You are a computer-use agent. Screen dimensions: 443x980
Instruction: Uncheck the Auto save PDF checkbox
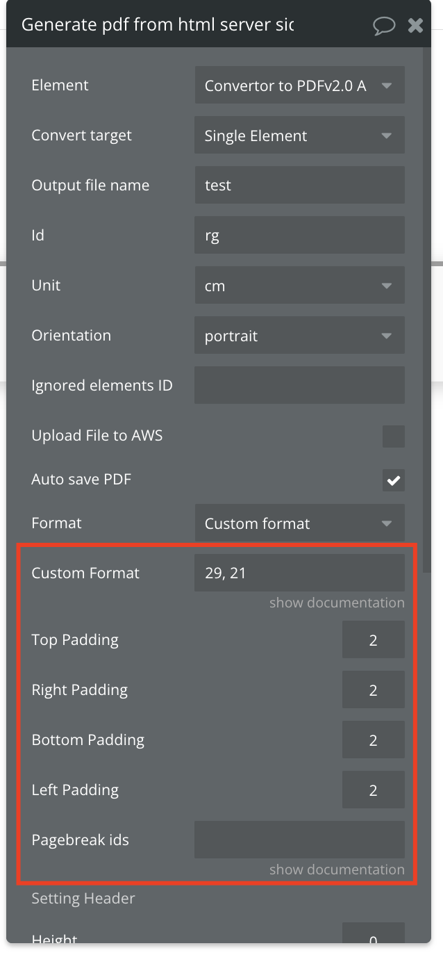point(394,480)
